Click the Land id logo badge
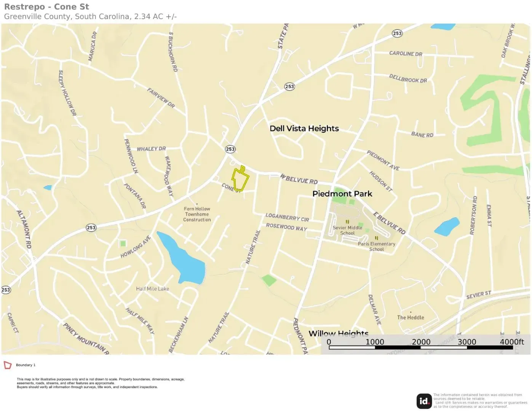This screenshot has width=532, height=411. coord(424,401)
